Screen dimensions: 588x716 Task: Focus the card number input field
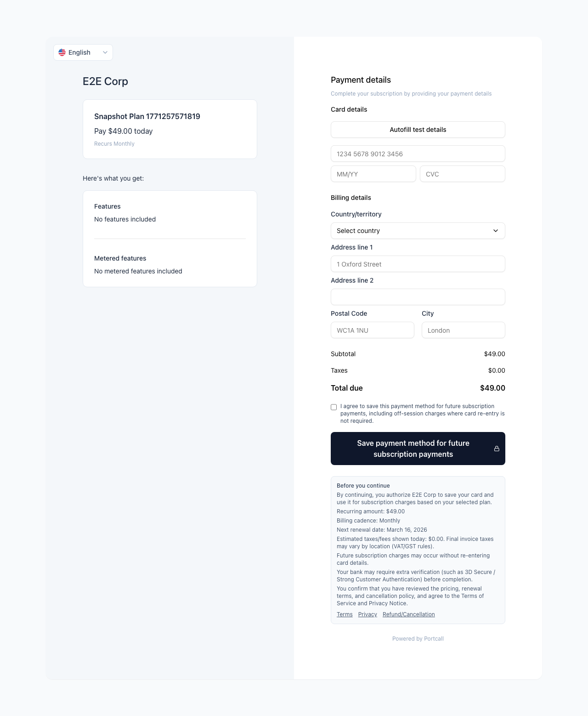click(418, 154)
